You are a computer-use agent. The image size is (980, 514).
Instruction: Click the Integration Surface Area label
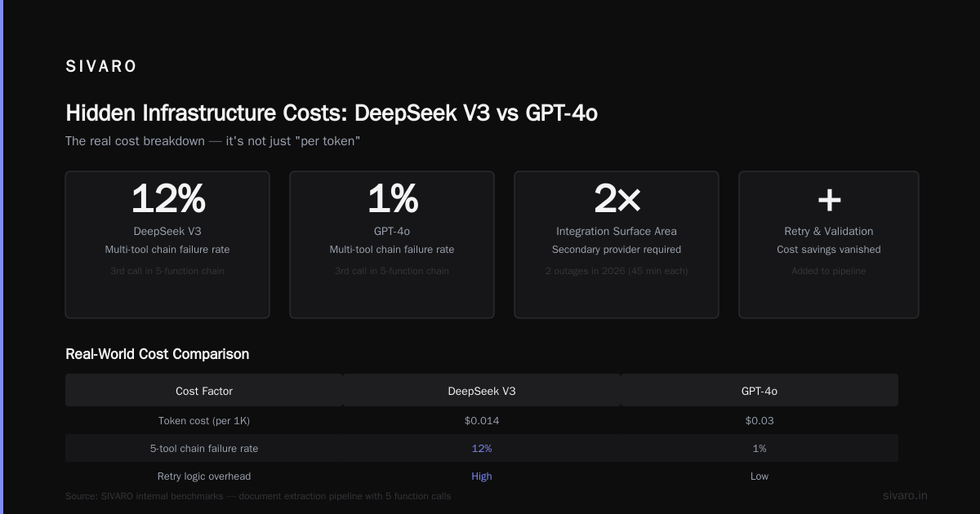pos(617,231)
